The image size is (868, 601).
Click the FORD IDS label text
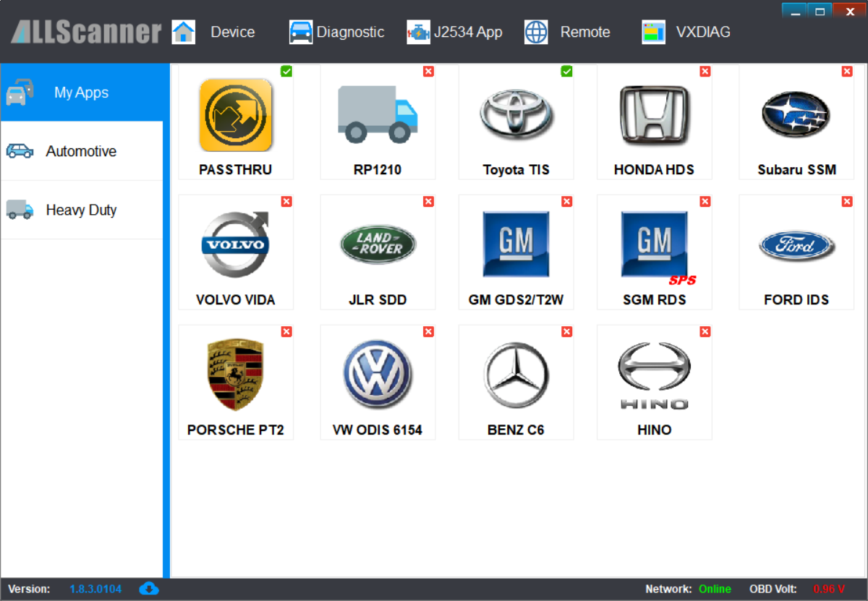click(796, 300)
